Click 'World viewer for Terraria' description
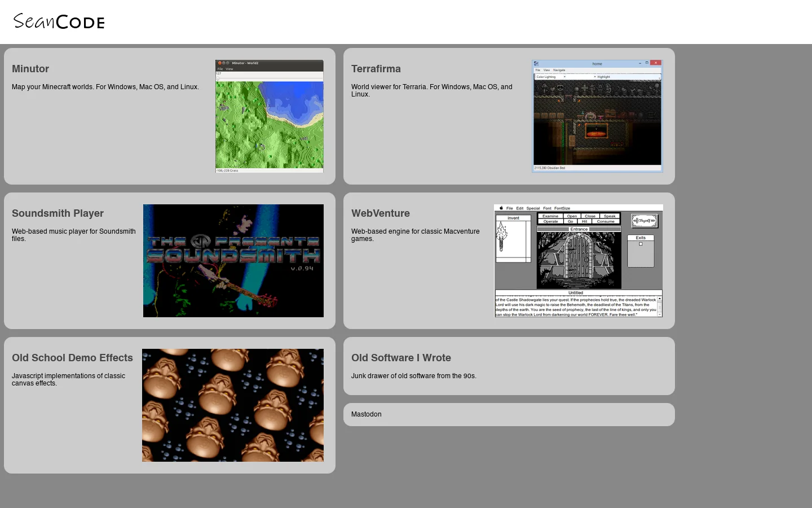The width and height of the screenshot is (812, 508). click(x=432, y=90)
